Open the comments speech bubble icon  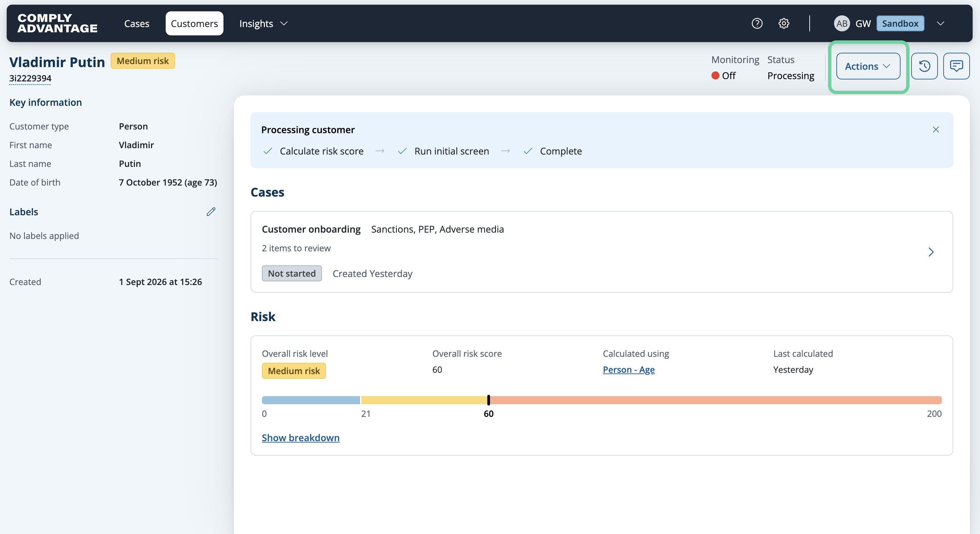pyautogui.click(x=956, y=66)
